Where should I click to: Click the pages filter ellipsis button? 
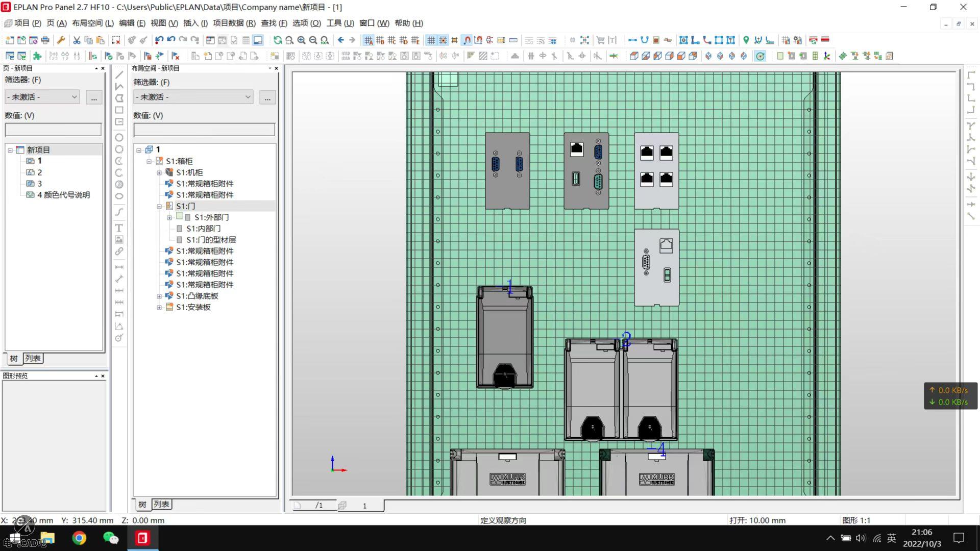click(94, 97)
